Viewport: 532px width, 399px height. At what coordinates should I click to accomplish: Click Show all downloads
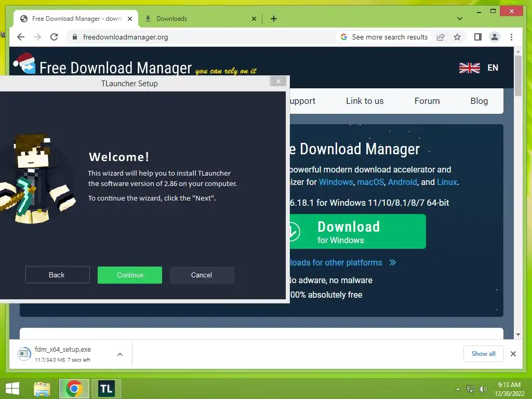click(x=484, y=353)
